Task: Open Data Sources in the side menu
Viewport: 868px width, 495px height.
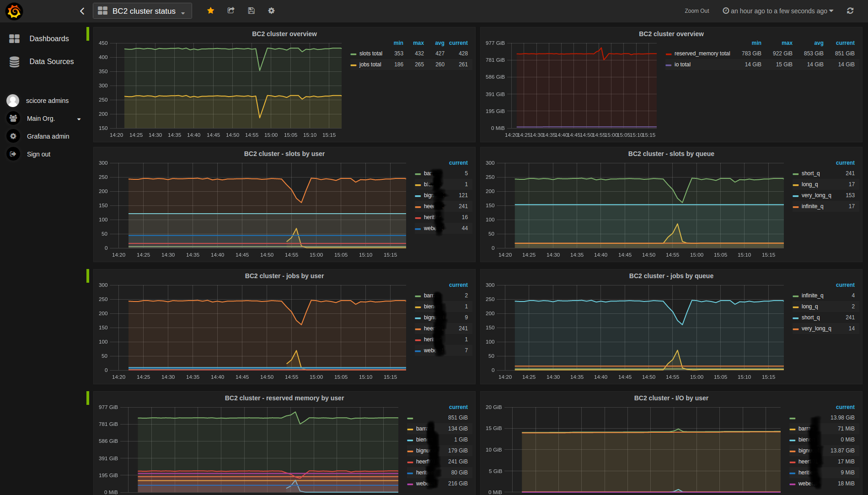Action: (x=52, y=62)
